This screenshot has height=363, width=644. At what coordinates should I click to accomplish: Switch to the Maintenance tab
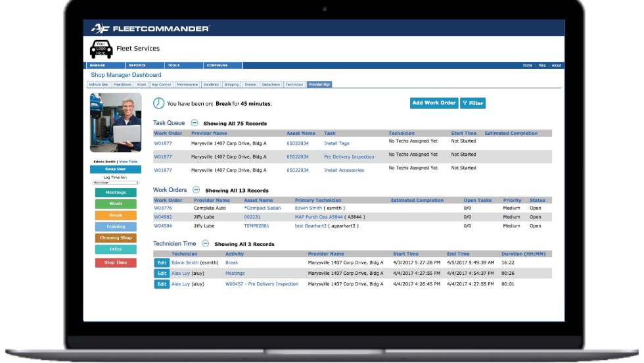tap(187, 85)
